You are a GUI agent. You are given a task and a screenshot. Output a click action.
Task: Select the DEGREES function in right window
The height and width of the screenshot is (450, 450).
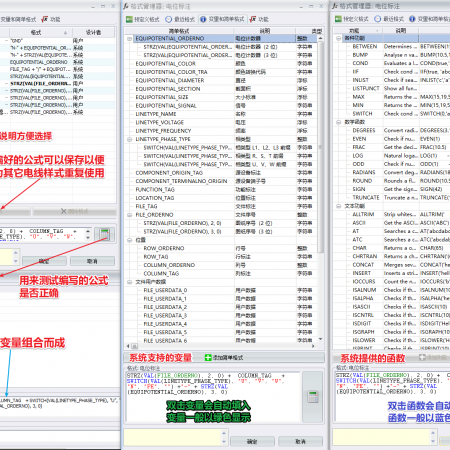364,130
